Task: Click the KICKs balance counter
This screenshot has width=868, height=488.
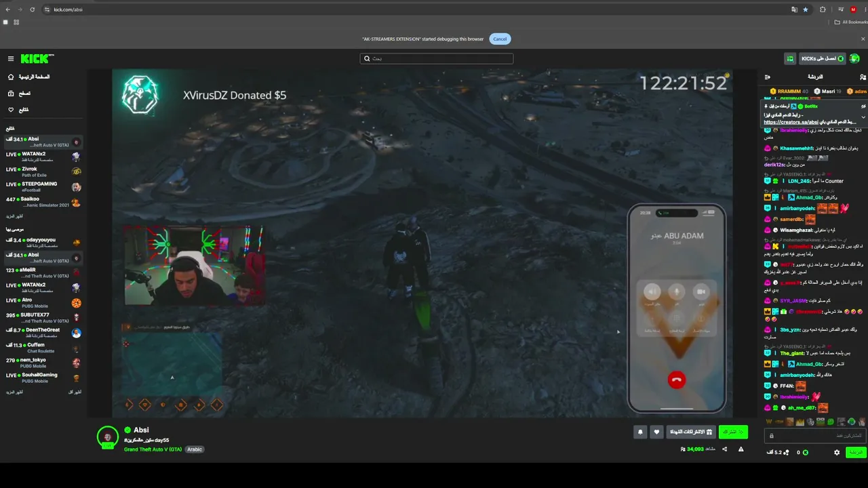Action: pos(802,452)
